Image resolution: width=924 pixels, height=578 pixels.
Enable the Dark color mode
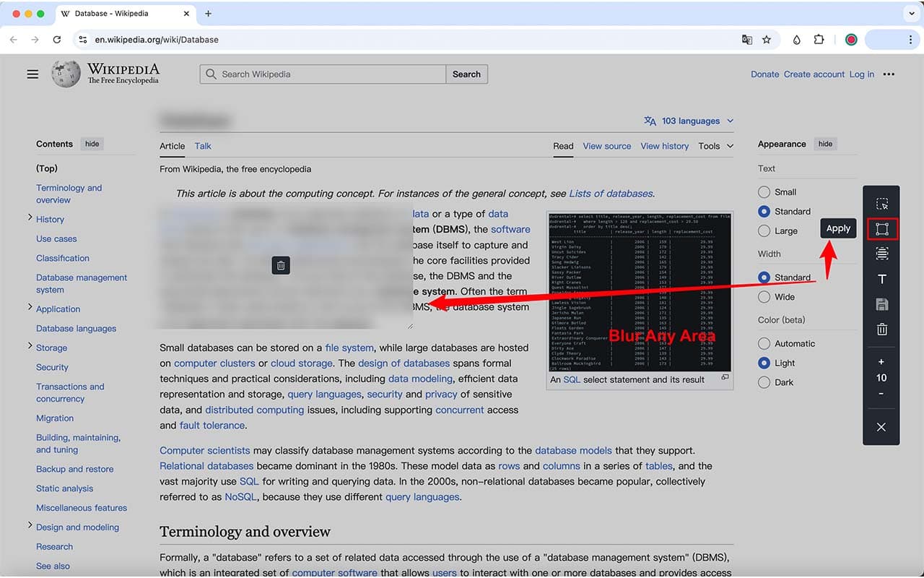pos(764,382)
